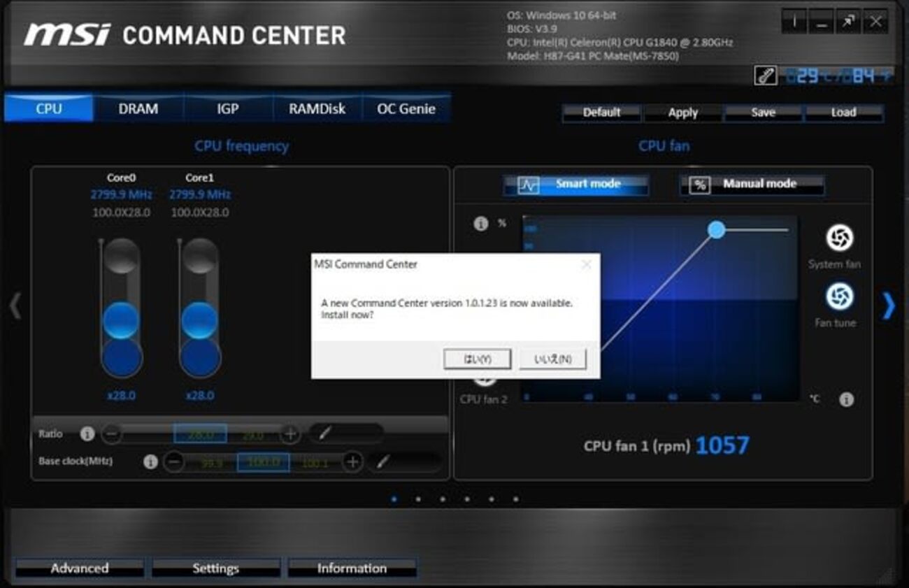Open the DRAM tab
This screenshot has width=909, height=588.
(x=138, y=108)
